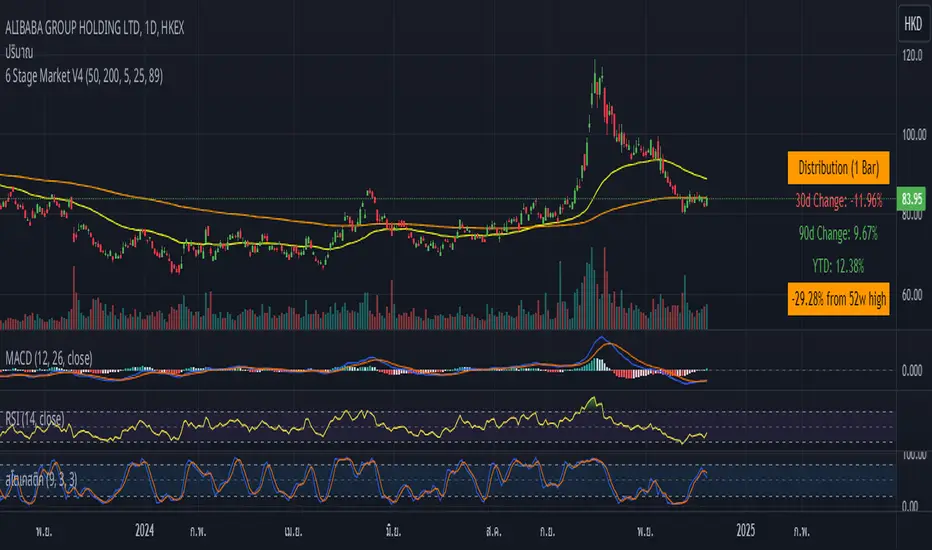Click the 60.00 price axis label
932x550 pixels.
pos(914,296)
